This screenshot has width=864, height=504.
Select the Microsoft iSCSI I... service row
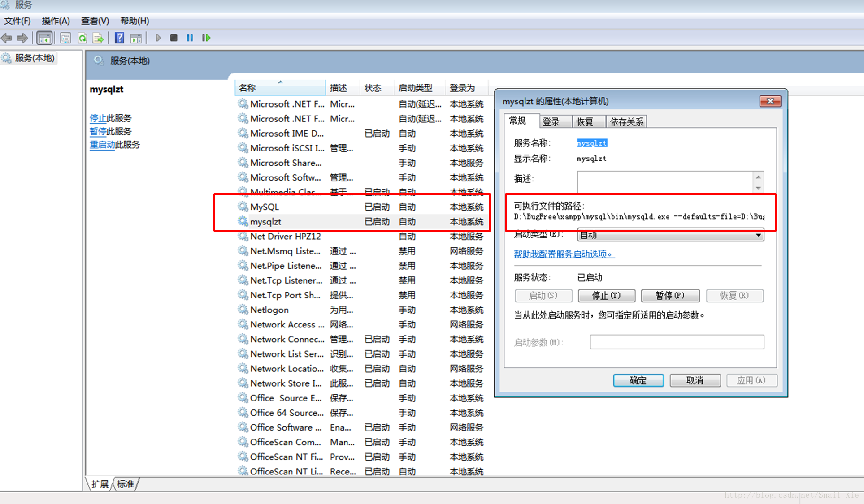point(361,148)
